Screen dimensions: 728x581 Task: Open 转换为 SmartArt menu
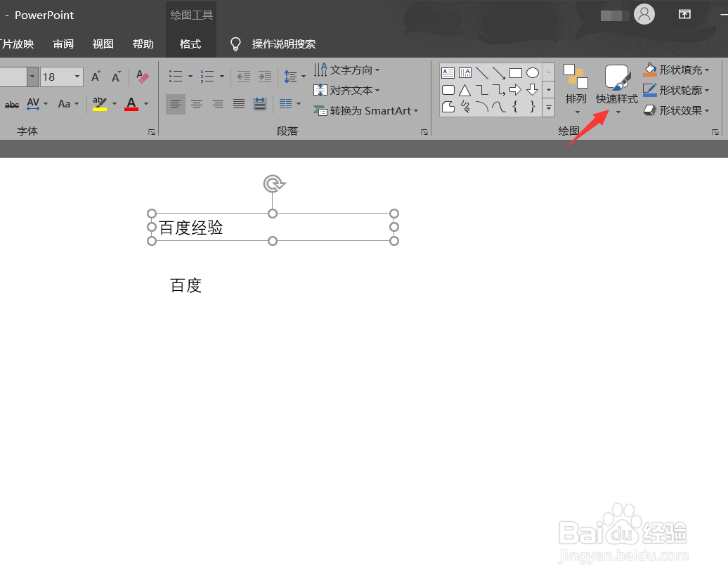tap(366, 110)
